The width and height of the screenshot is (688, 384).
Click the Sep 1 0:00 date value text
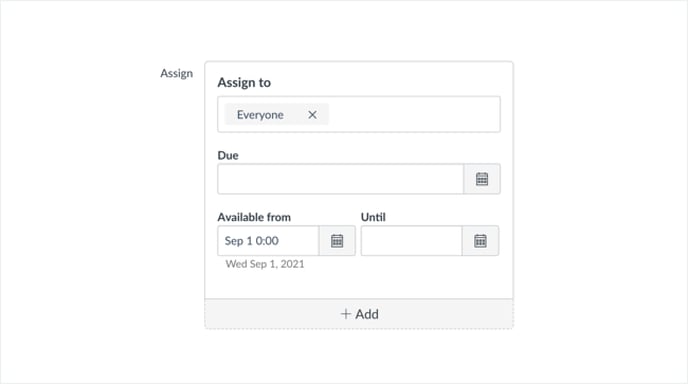(x=251, y=241)
